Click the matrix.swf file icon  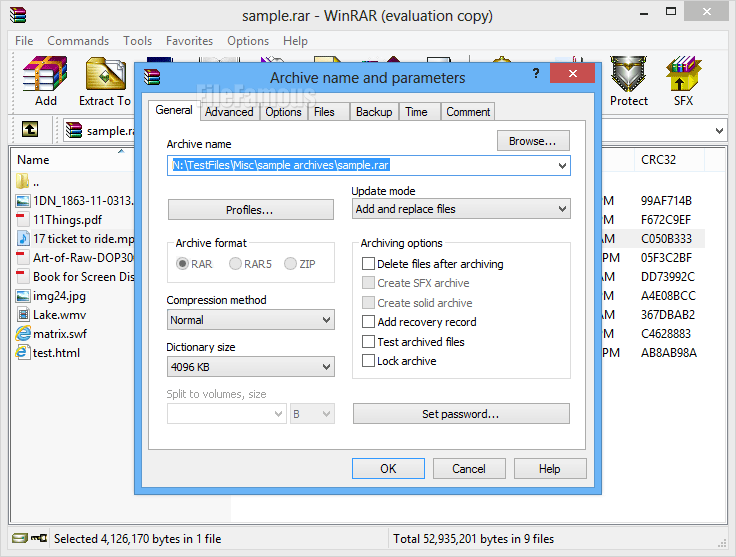pyautogui.click(x=23, y=334)
